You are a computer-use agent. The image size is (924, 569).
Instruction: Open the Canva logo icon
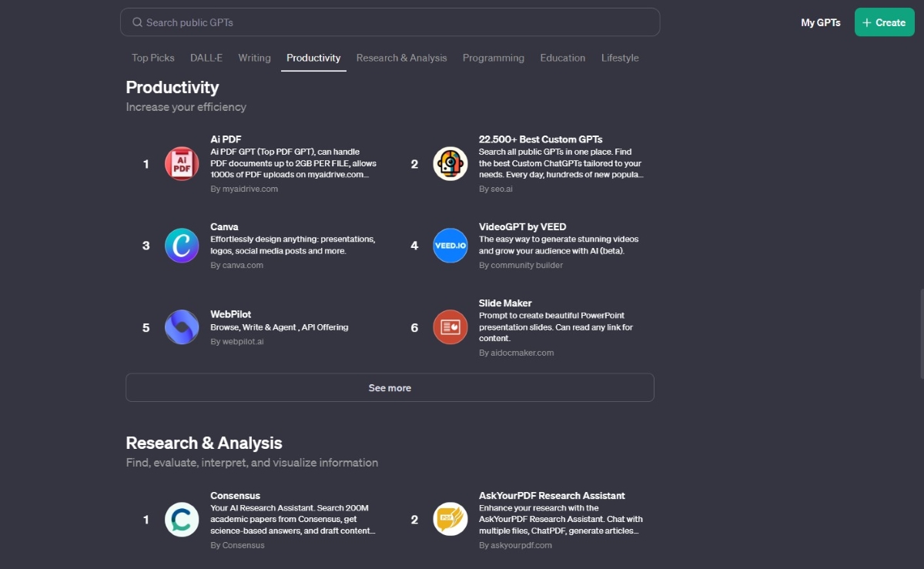coord(182,246)
